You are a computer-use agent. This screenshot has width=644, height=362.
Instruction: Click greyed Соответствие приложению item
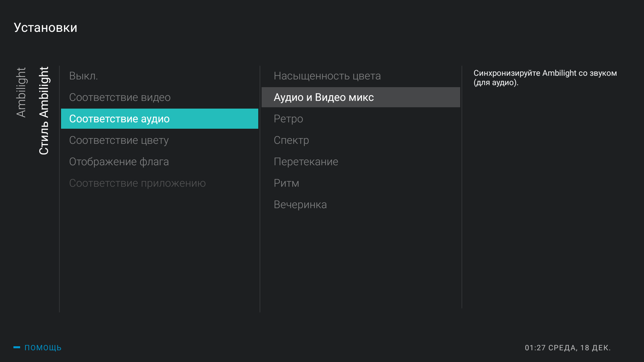(137, 183)
